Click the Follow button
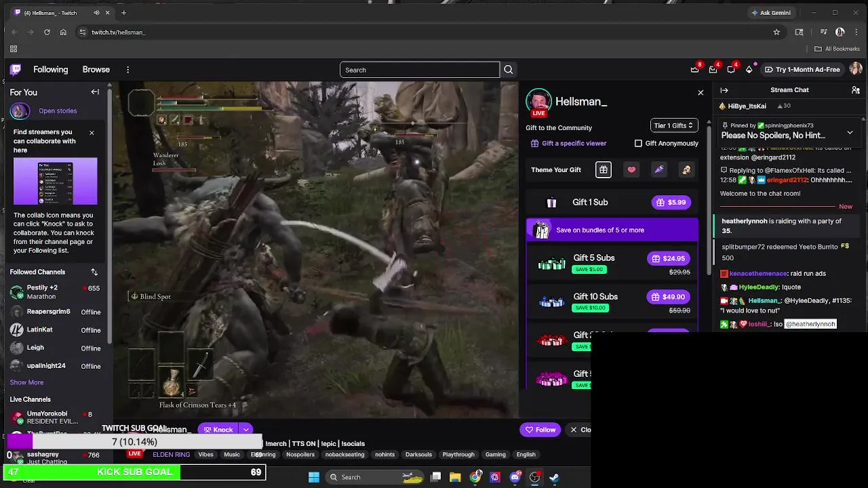Viewport: 868px width, 488px height. [x=540, y=430]
